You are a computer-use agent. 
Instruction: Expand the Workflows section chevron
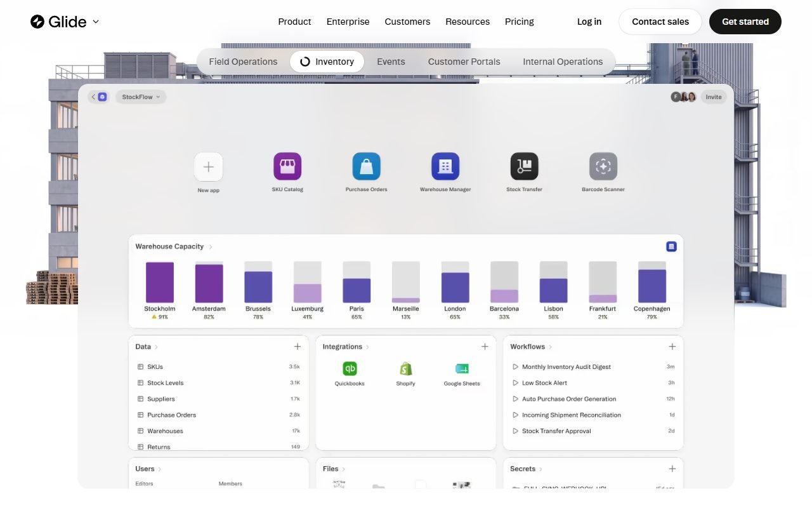pos(551,347)
